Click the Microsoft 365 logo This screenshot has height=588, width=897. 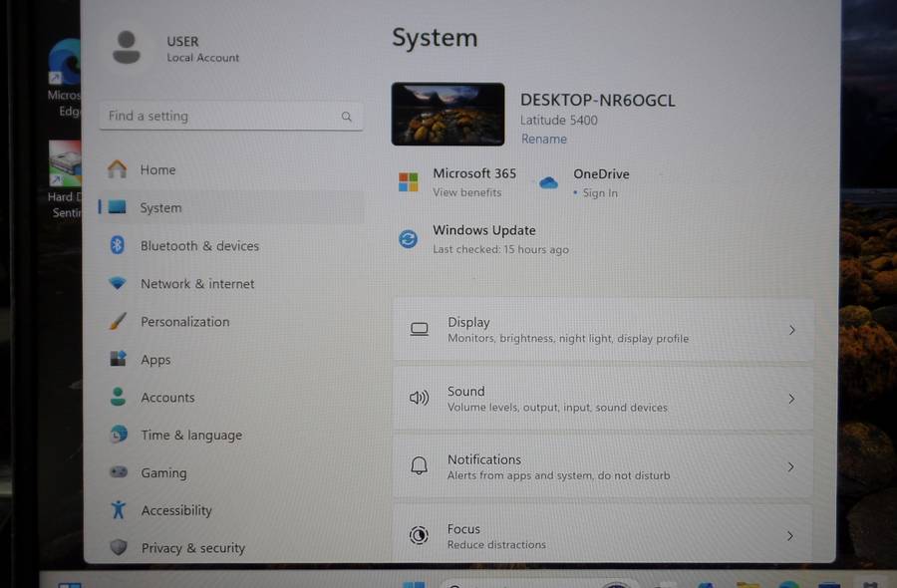(409, 181)
